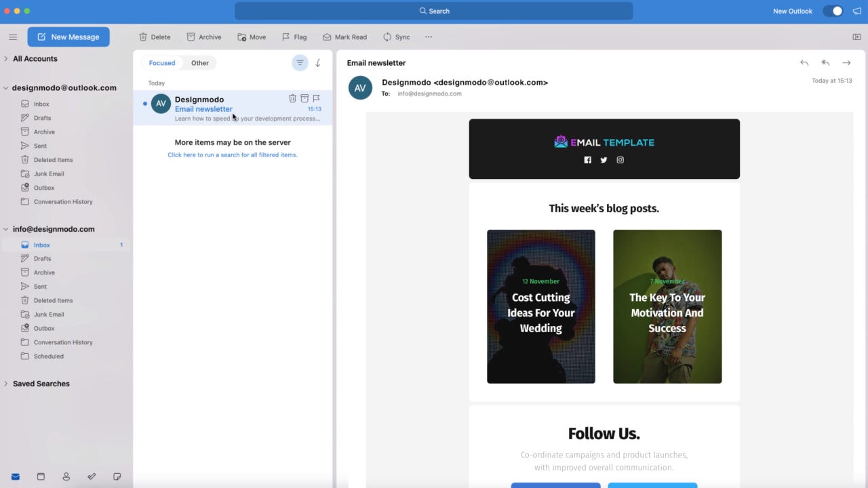
Task: Open the Calendar view icon
Action: point(41,476)
